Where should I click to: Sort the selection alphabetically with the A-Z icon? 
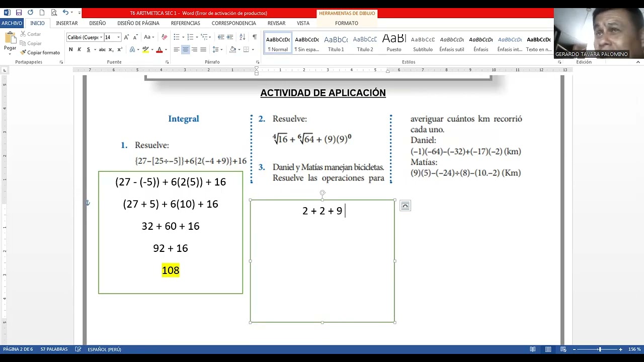[243, 37]
